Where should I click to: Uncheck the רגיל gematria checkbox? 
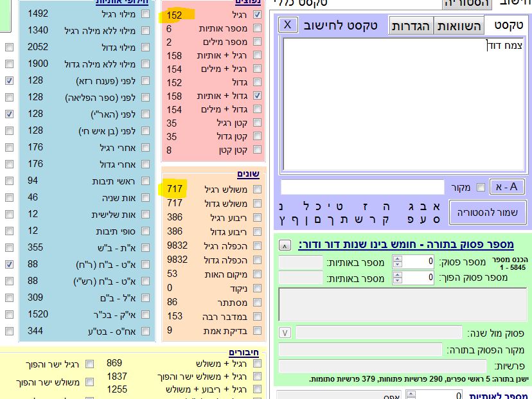[x=258, y=15]
